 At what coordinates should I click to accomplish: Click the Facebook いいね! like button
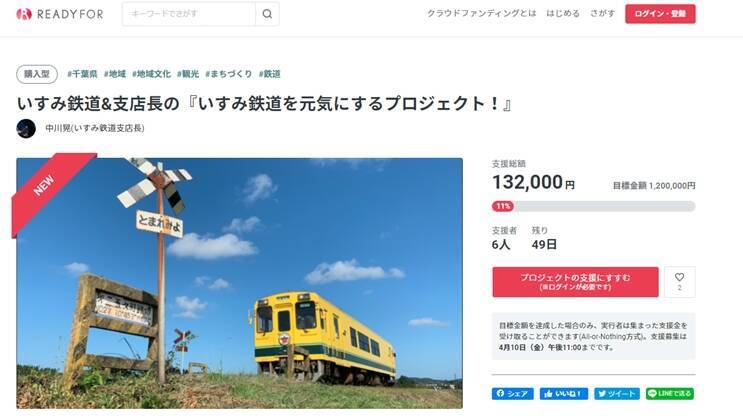click(564, 394)
